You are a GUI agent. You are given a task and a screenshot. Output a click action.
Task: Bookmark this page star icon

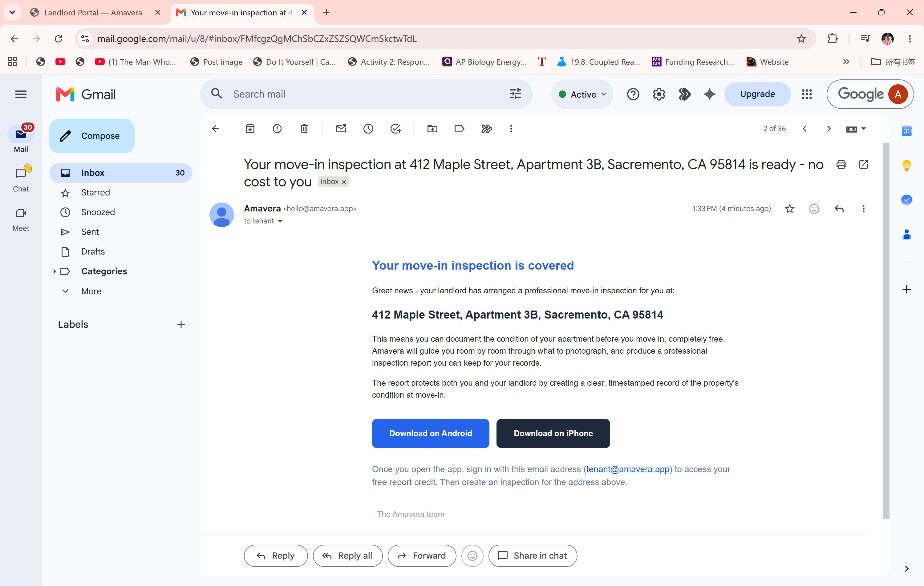(801, 39)
